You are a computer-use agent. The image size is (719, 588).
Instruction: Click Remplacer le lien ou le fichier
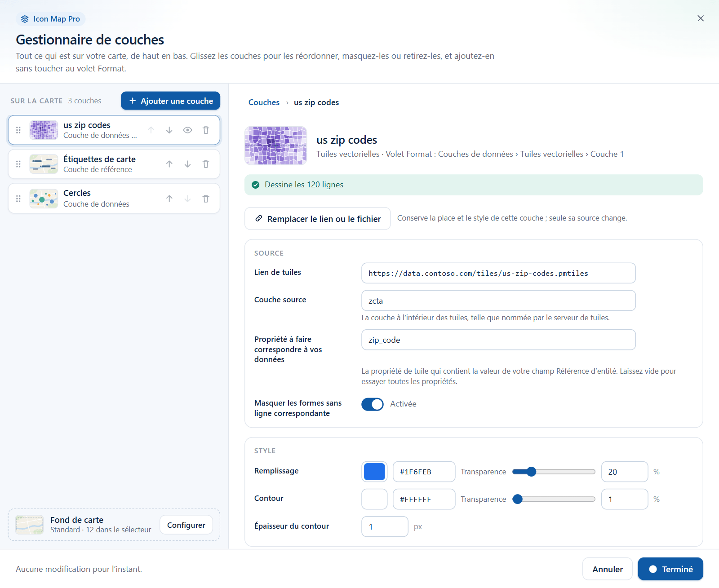coord(318,219)
